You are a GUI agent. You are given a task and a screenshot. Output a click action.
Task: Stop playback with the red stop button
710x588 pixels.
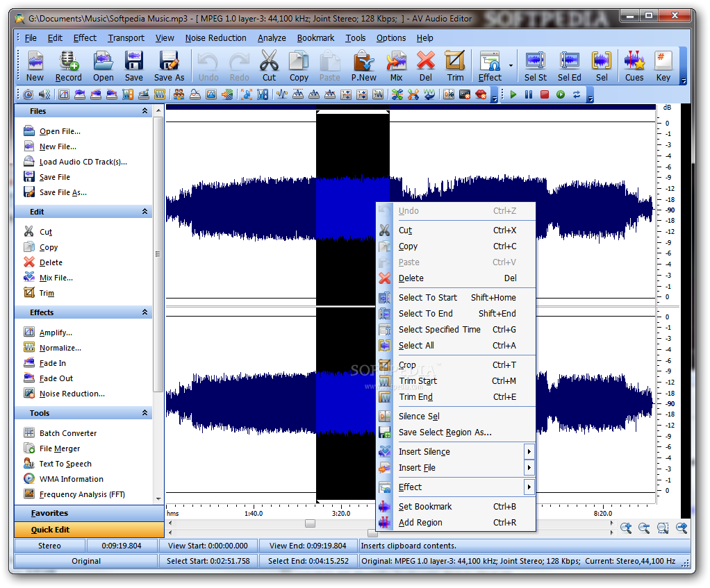point(544,94)
